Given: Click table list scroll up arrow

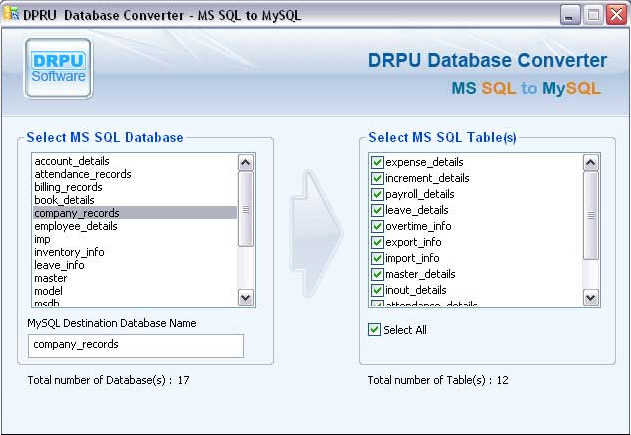Looking at the screenshot, I should (x=590, y=163).
